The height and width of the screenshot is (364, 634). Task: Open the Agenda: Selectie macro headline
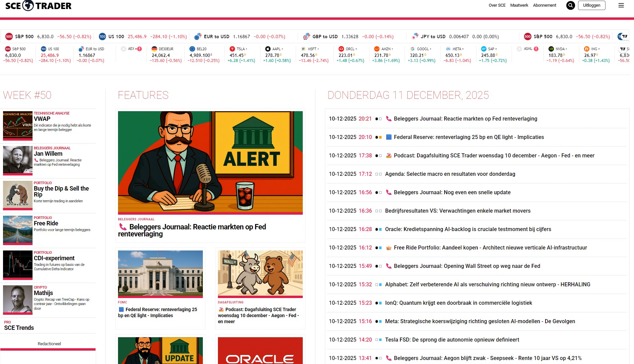(450, 174)
